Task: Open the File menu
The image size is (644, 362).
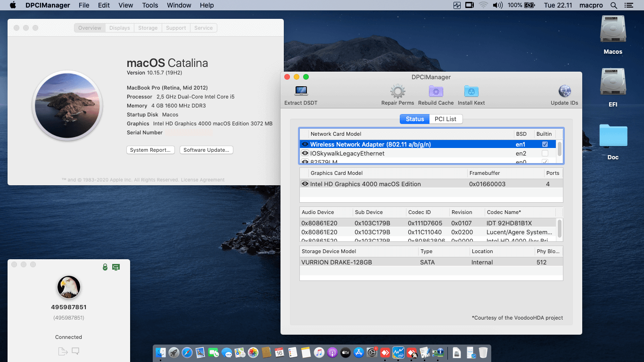Action: [84, 5]
